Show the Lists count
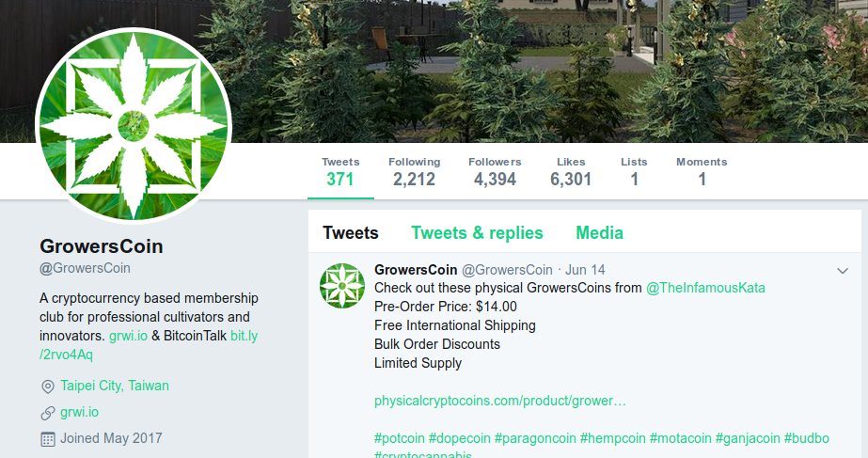The width and height of the screenshot is (868, 458). [x=634, y=172]
